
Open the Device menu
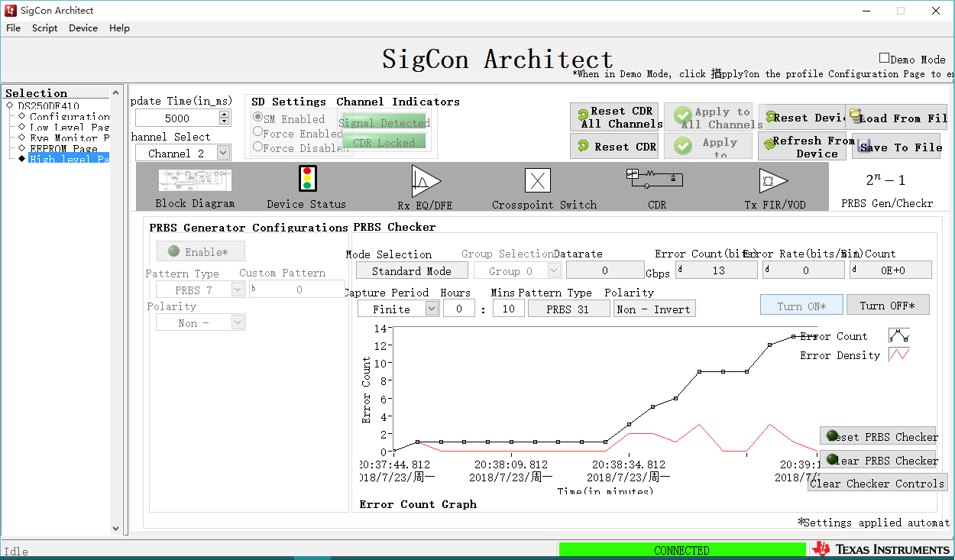pos(83,28)
